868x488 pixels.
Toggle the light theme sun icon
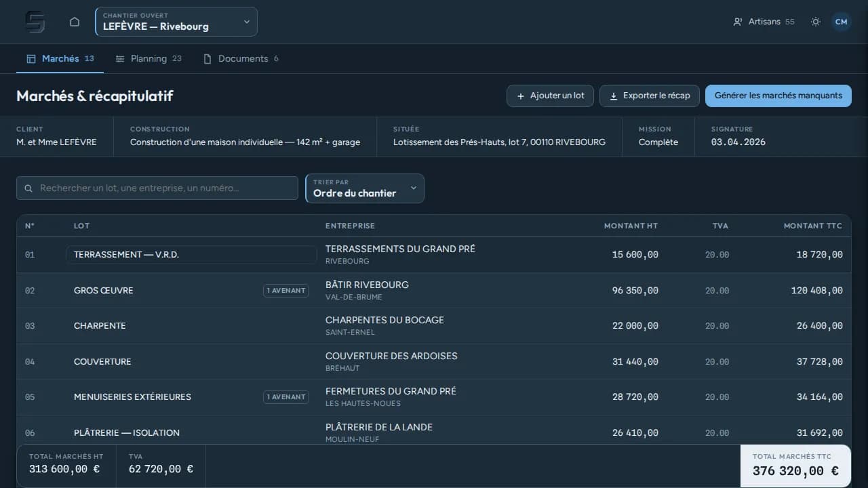point(816,22)
